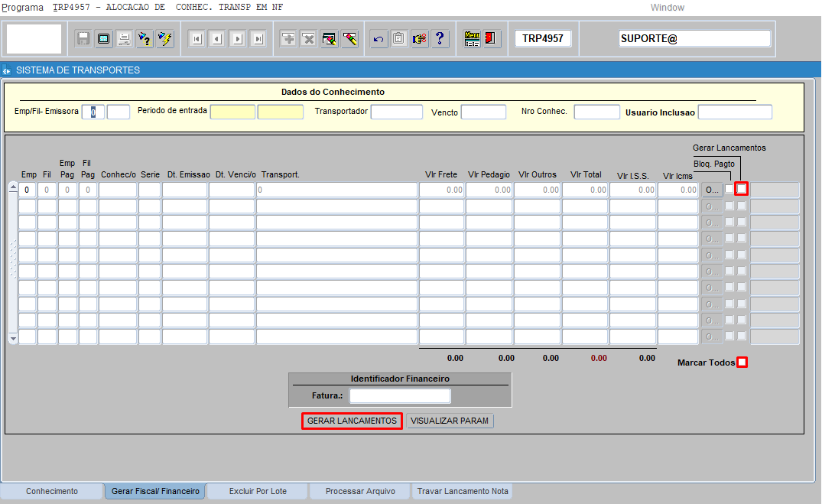Click the Transportador input field
The width and height of the screenshot is (822, 504).
396,112
